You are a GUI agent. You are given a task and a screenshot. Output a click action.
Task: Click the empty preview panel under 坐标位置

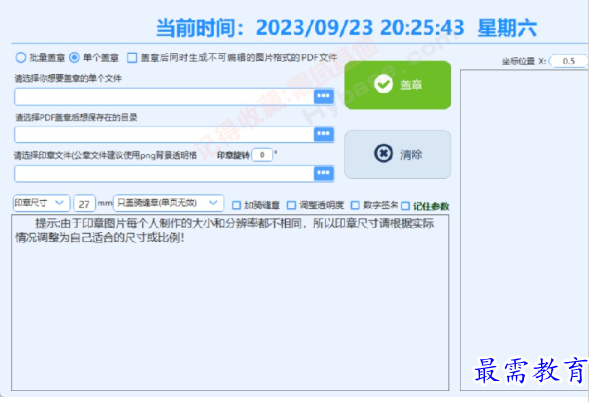point(524,230)
